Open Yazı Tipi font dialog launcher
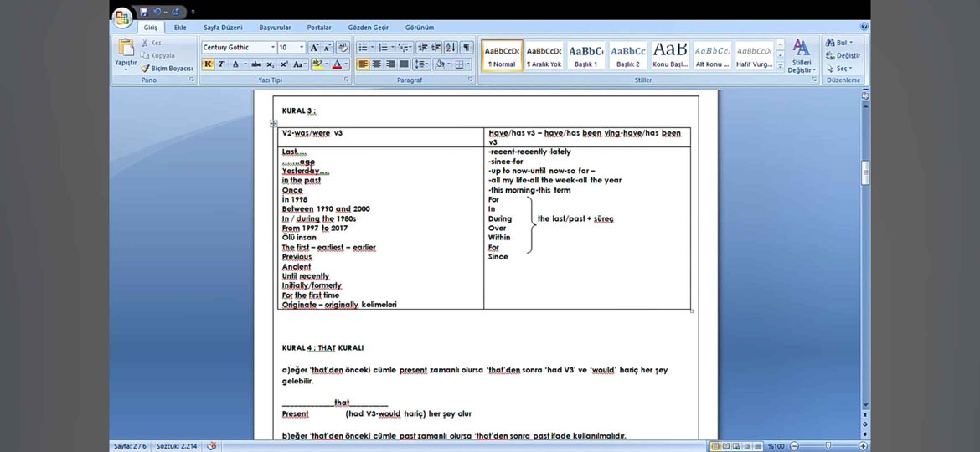 pos(347,80)
